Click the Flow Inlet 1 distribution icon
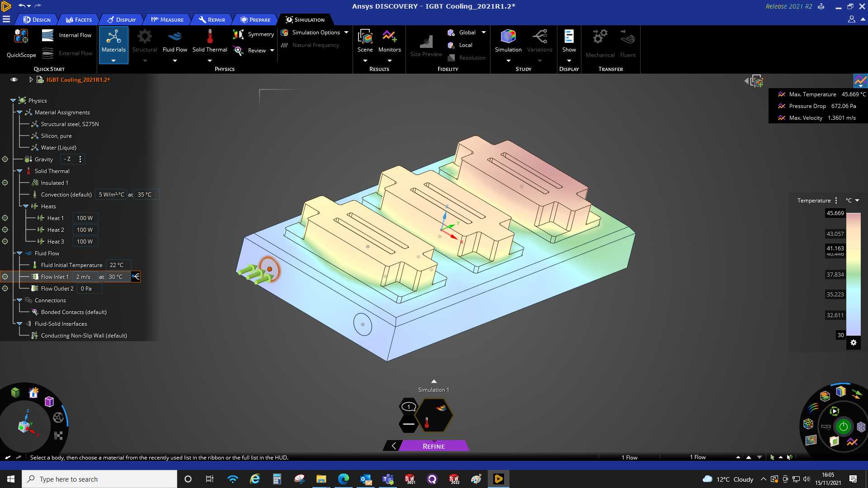 point(136,277)
